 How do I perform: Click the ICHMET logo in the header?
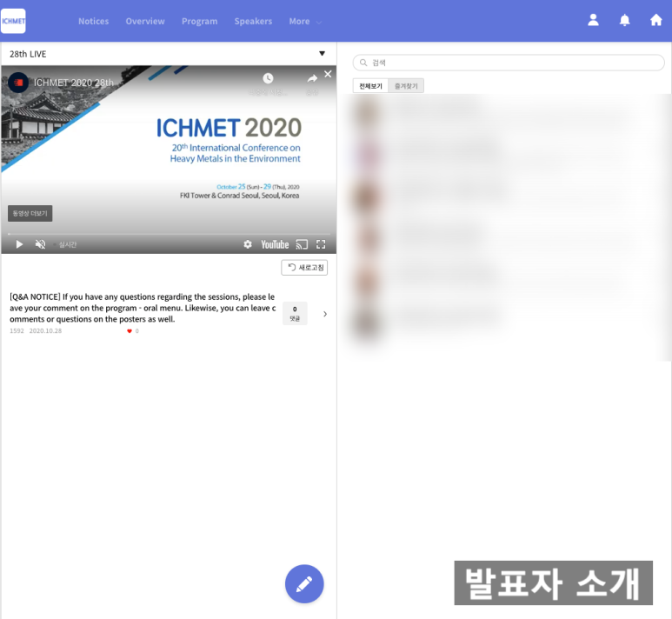[13, 21]
